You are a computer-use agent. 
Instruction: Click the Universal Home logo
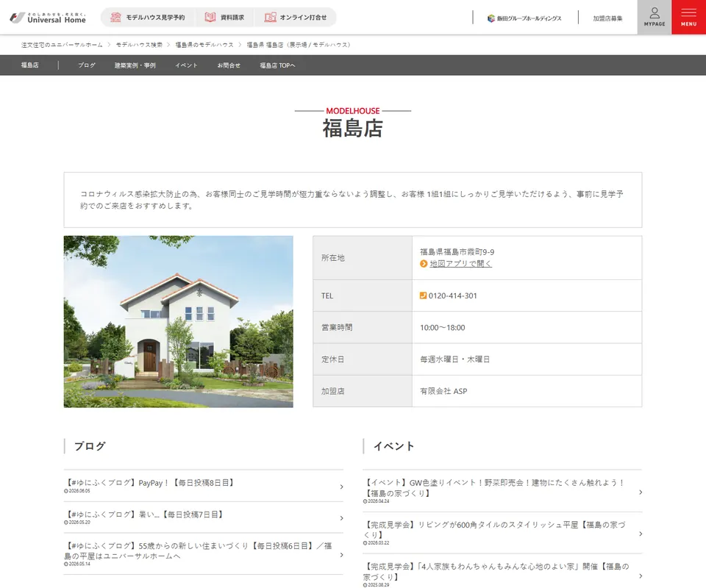coord(48,18)
